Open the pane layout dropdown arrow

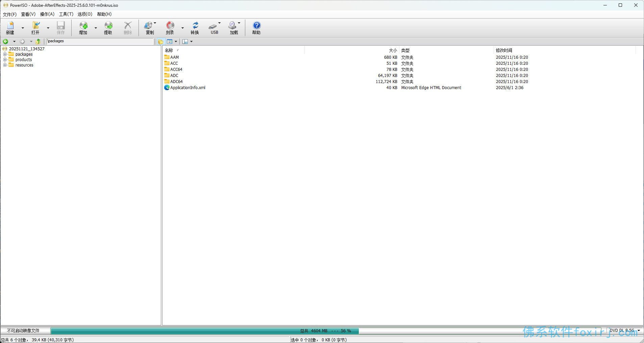[x=191, y=42]
